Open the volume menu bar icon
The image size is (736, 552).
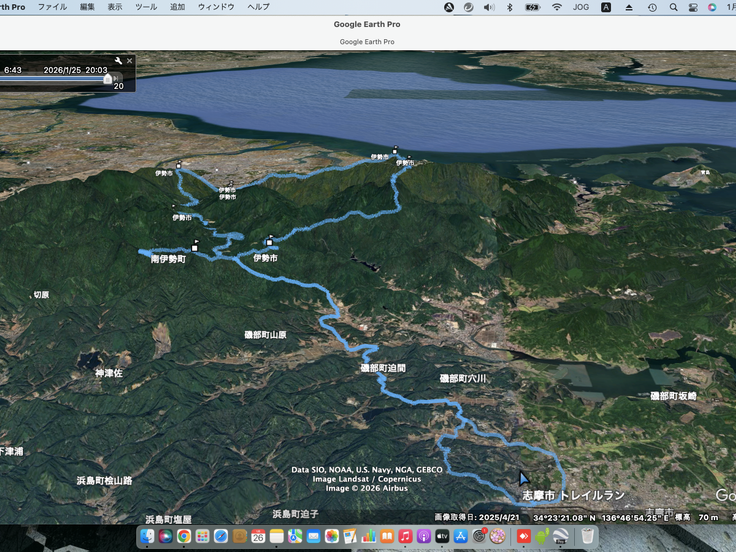[x=488, y=7]
